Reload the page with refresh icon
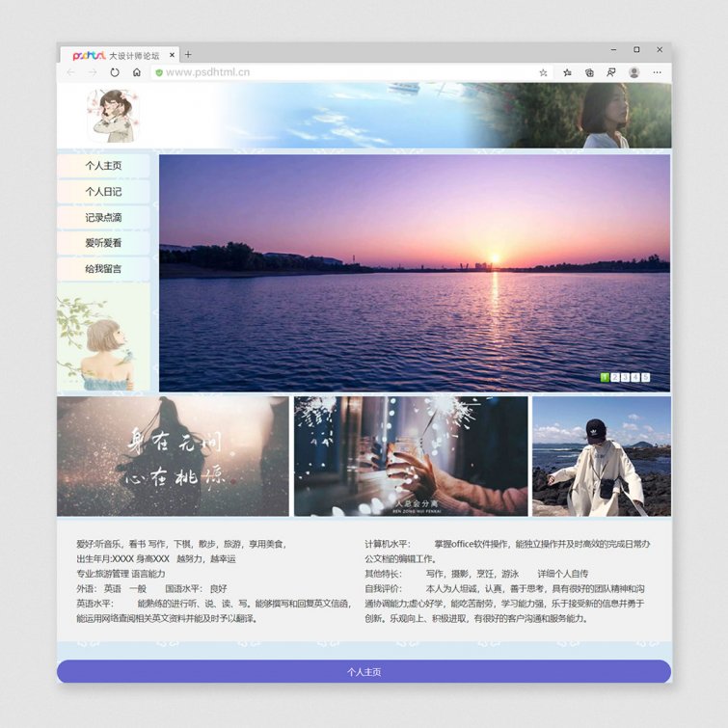This screenshot has height=728, width=728. [115, 72]
